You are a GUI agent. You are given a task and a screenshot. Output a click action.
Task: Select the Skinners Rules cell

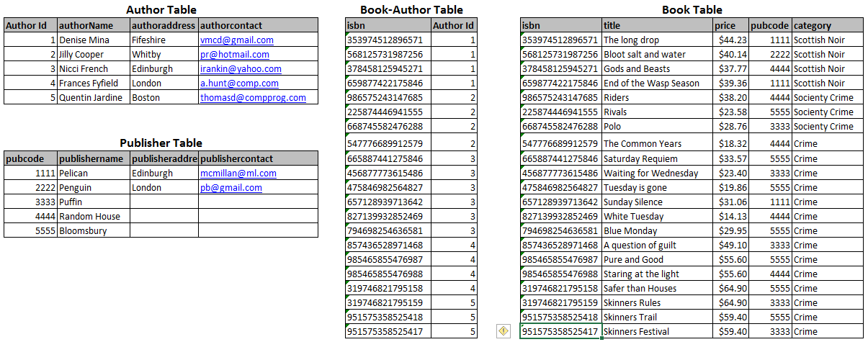point(657,303)
